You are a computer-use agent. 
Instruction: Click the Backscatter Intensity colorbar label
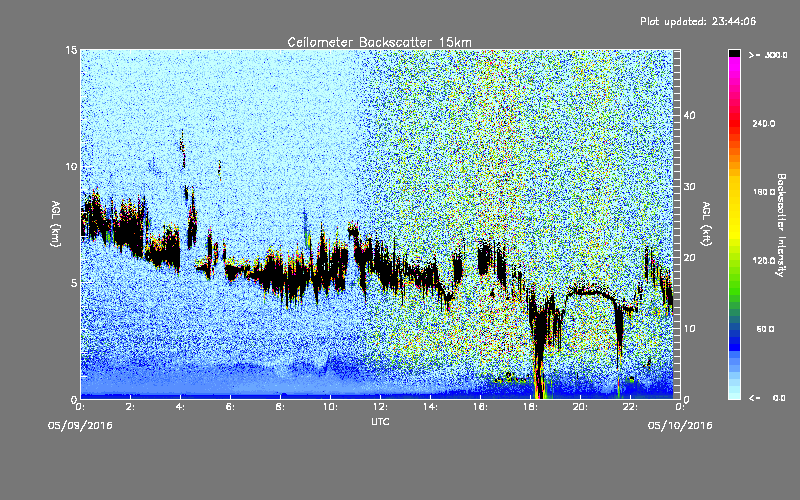click(x=781, y=225)
